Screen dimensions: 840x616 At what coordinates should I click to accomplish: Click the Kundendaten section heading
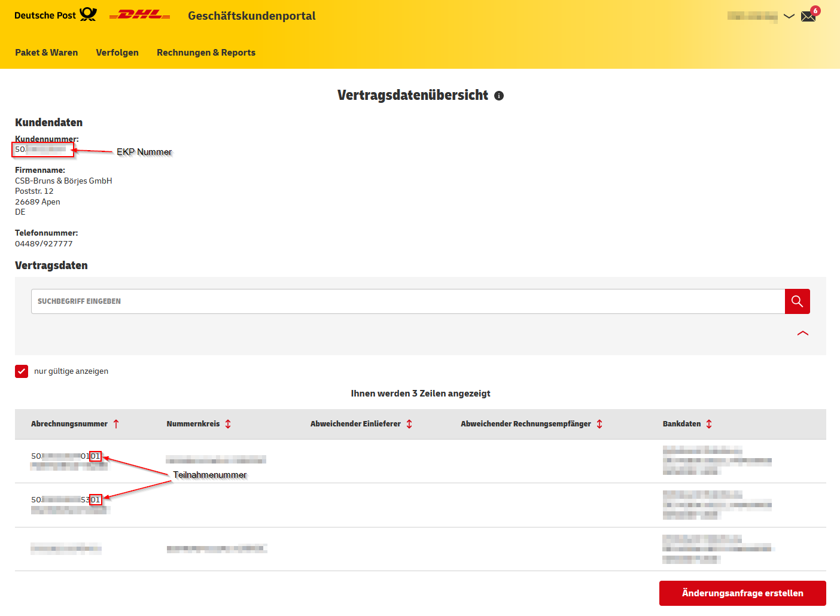coord(49,123)
